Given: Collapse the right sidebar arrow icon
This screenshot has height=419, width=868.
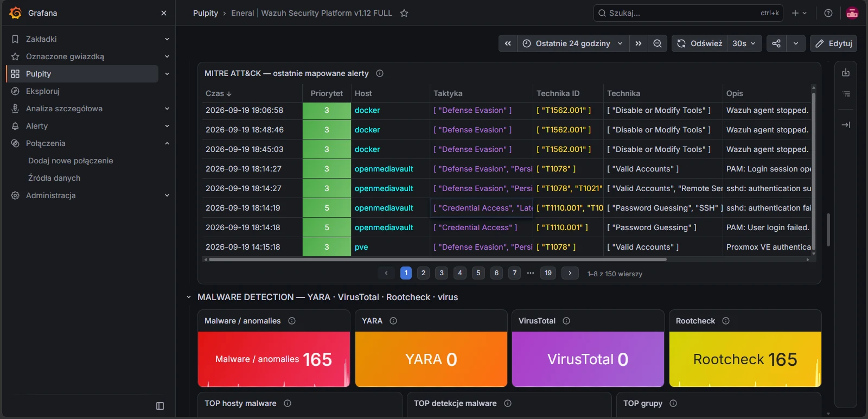Looking at the screenshot, I should [846, 125].
